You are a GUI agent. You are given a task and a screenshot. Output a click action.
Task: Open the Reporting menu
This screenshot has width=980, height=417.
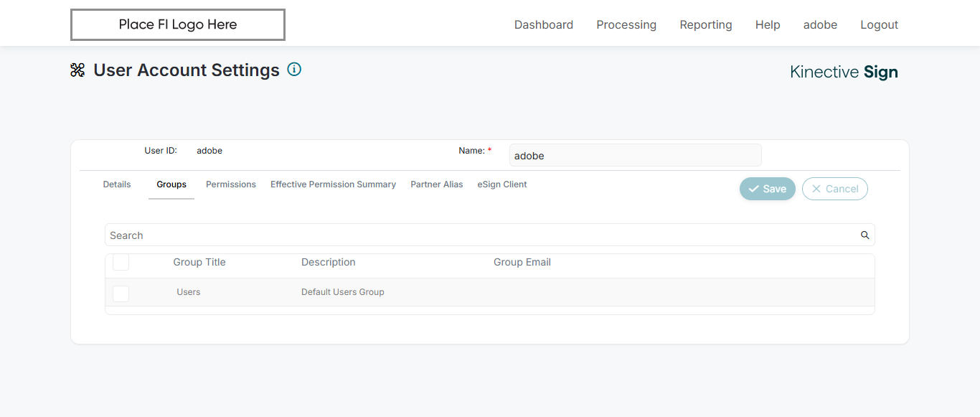tap(706, 25)
